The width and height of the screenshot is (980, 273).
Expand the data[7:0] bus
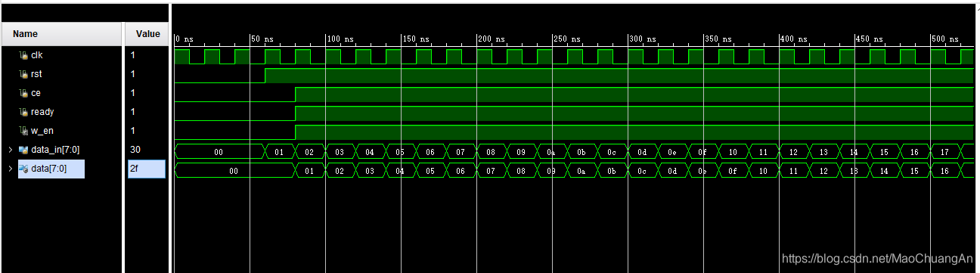(10, 169)
